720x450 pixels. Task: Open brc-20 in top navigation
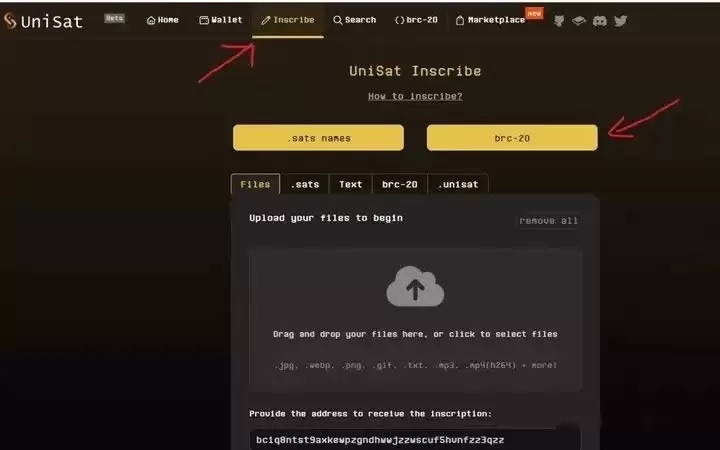[x=416, y=20]
